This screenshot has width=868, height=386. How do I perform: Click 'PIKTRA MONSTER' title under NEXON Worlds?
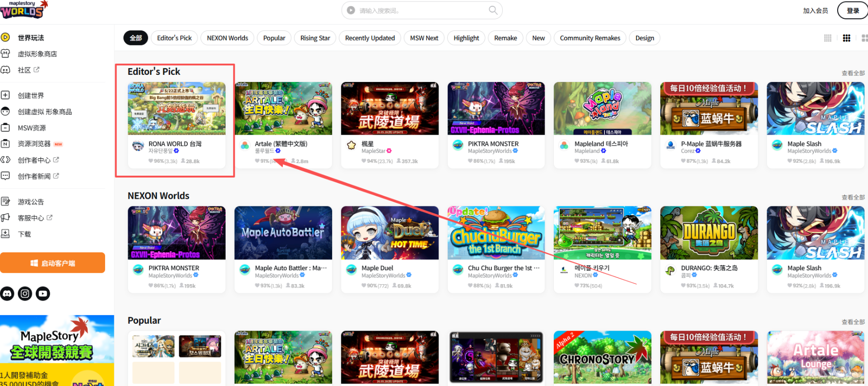coord(174,268)
